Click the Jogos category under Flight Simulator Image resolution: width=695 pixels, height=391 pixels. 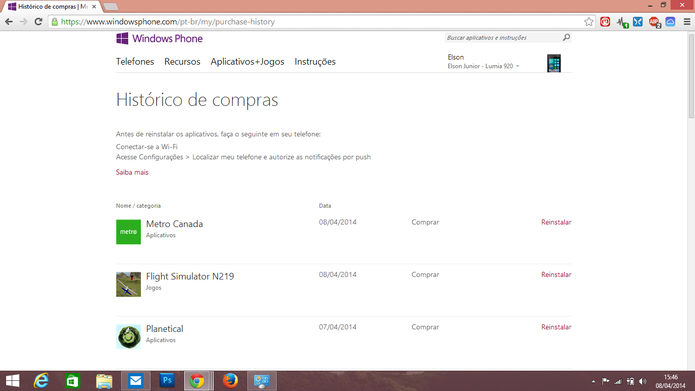pos(154,288)
